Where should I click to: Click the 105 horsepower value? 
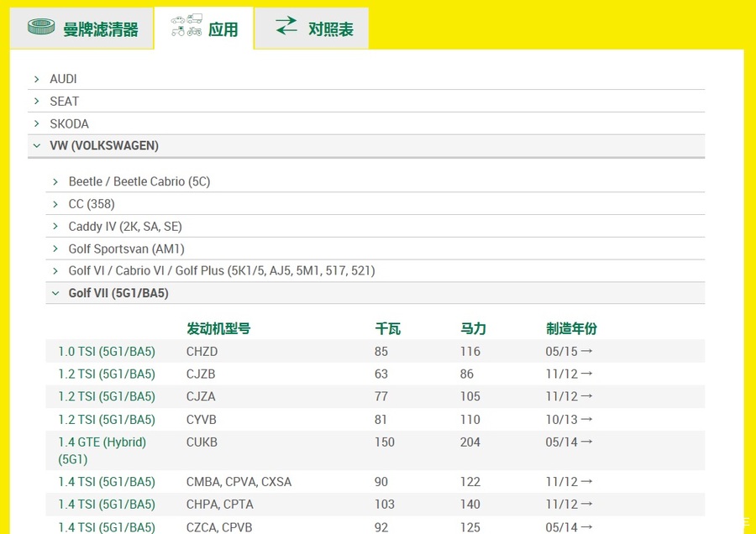(470, 396)
